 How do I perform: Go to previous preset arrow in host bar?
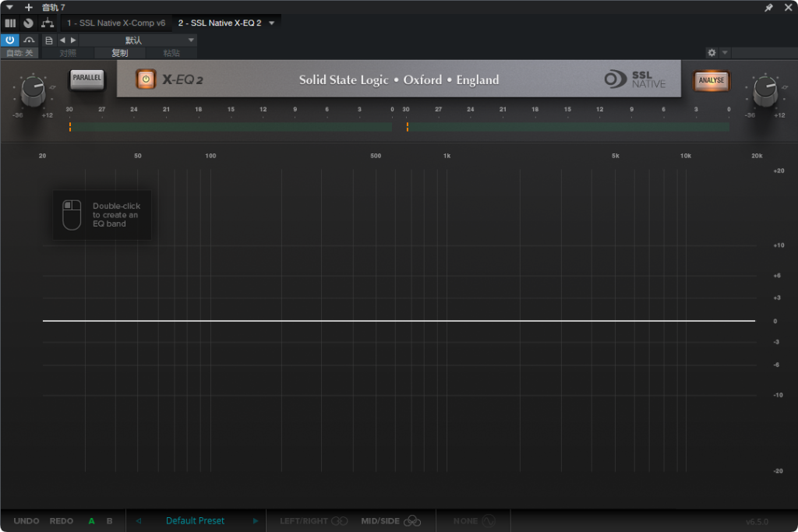62,40
